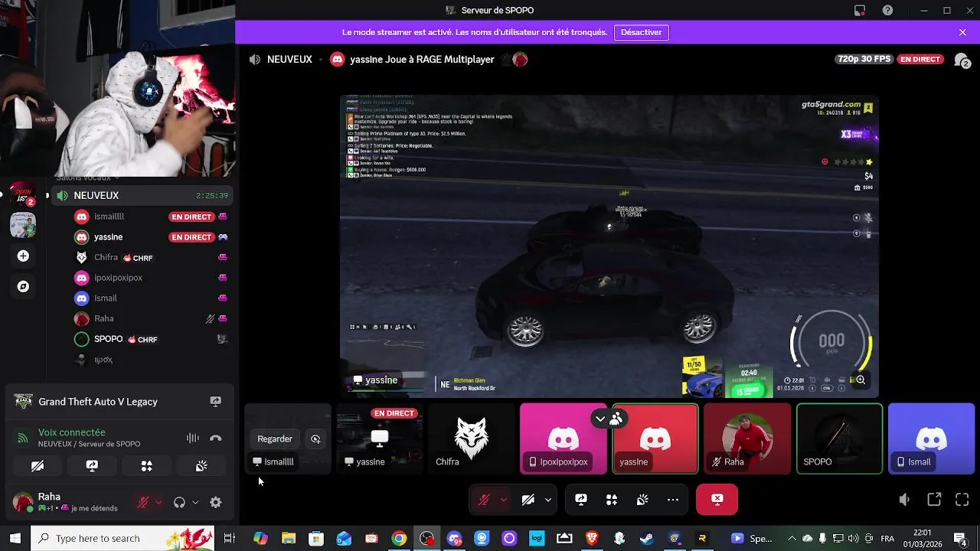Image resolution: width=980 pixels, height=551 pixels.
Task: Launch an activity from the voice panel
Action: 146,465
